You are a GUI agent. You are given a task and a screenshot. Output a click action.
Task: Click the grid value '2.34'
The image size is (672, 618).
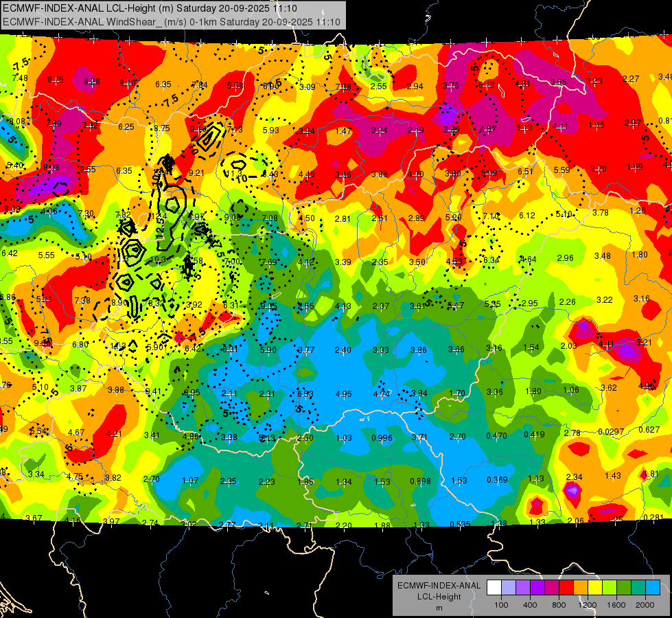tap(575, 477)
